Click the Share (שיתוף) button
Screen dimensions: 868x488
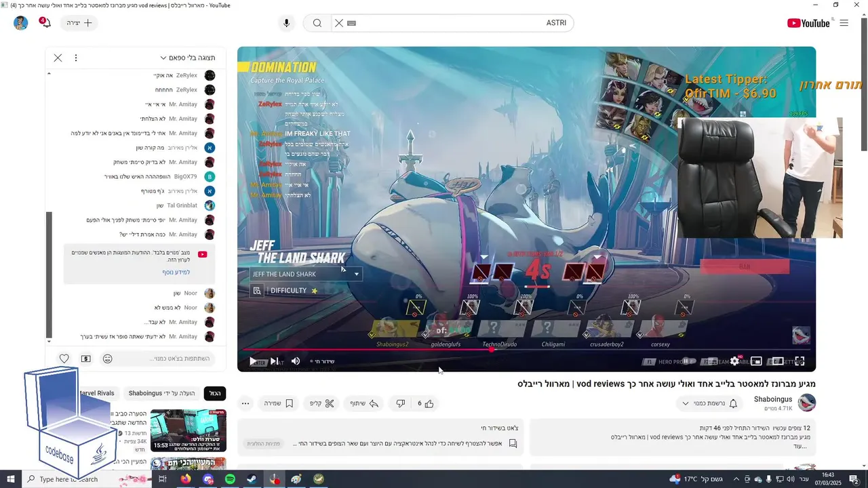(364, 403)
